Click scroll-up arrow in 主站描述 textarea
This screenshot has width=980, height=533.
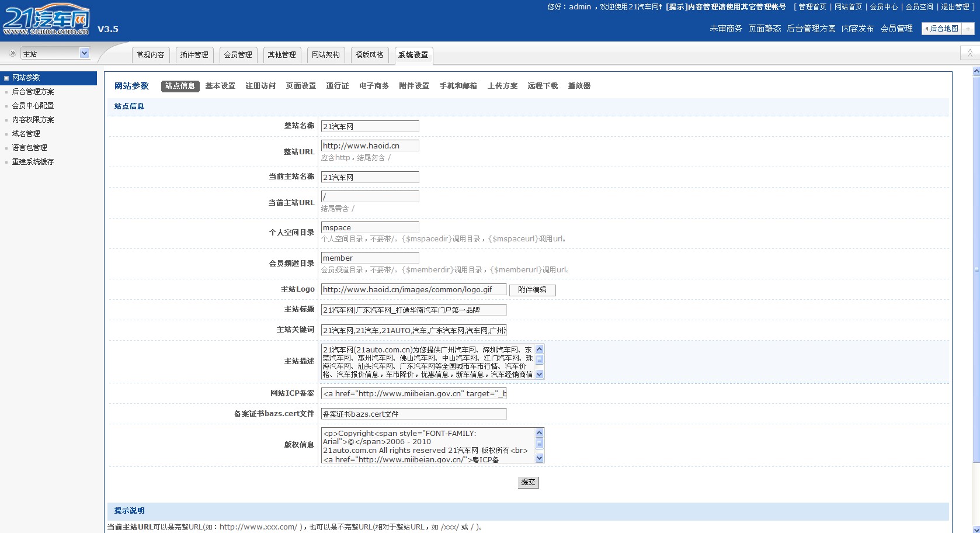pyautogui.click(x=539, y=349)
